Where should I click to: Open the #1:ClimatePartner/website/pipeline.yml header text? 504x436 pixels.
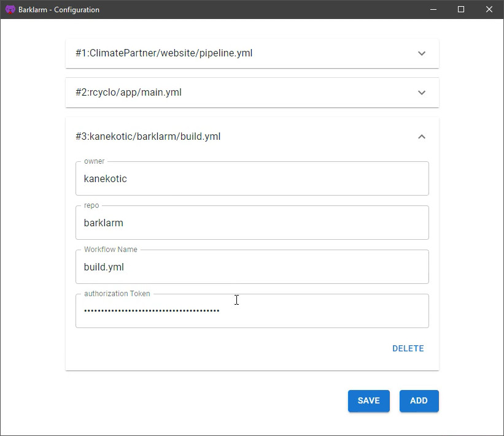[x=164, y=53]
